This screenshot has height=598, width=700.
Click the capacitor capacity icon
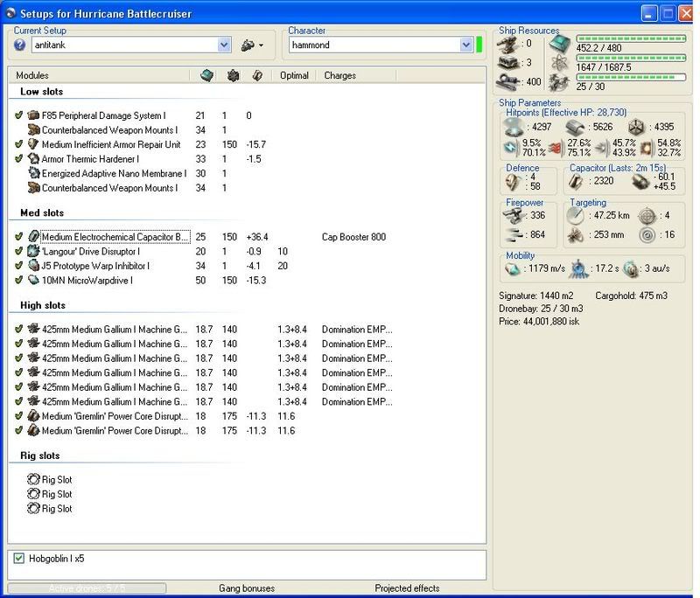tap(577, 181)
